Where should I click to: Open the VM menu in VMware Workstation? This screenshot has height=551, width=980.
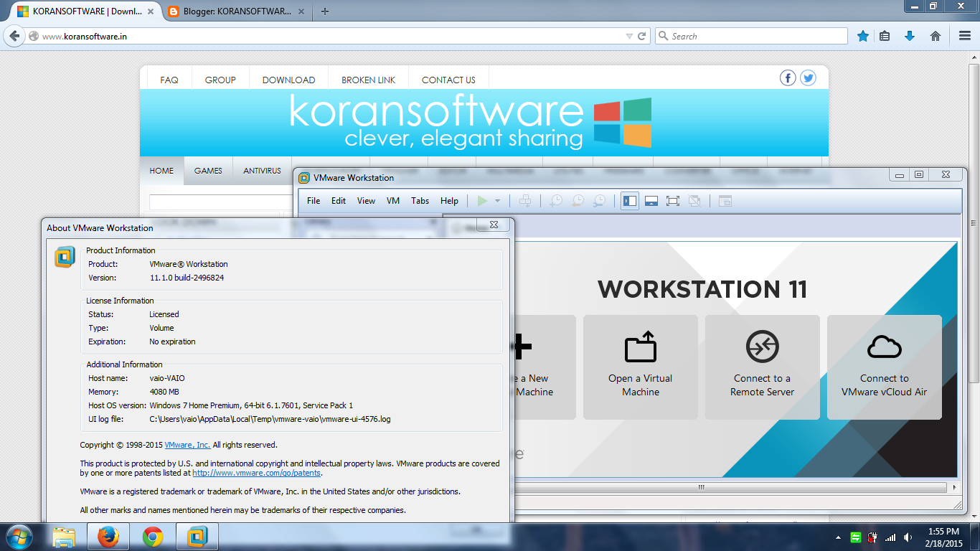(393, 201)
